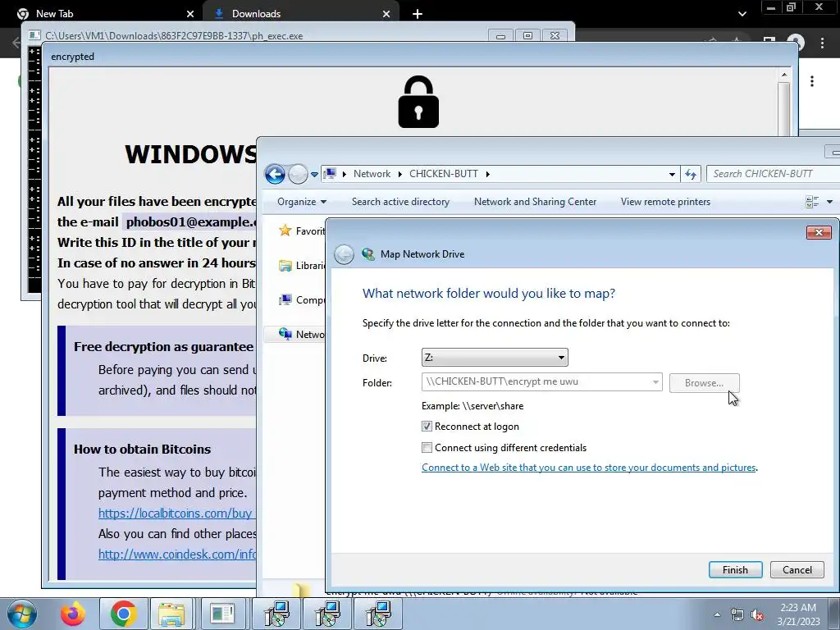Show hidden tray icons arrow
The height and width of the screenshot is (630, 840).
pos(717,615)
